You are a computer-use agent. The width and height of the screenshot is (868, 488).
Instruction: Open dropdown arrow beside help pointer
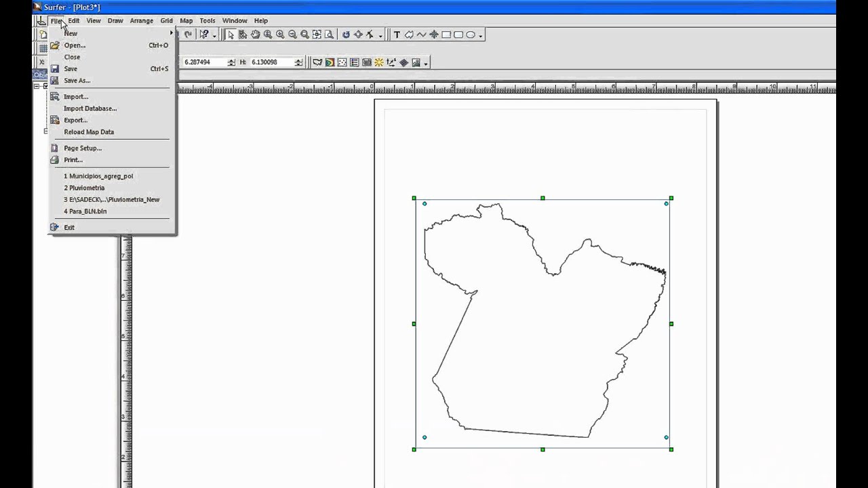214,36
